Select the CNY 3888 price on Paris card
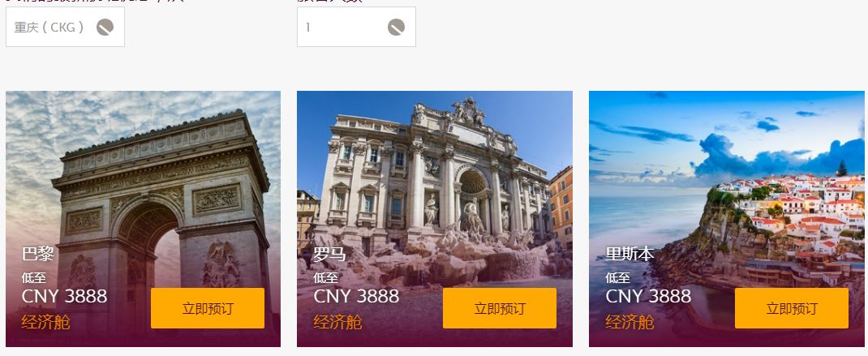The image size is (868, 356). coord(64,296)
